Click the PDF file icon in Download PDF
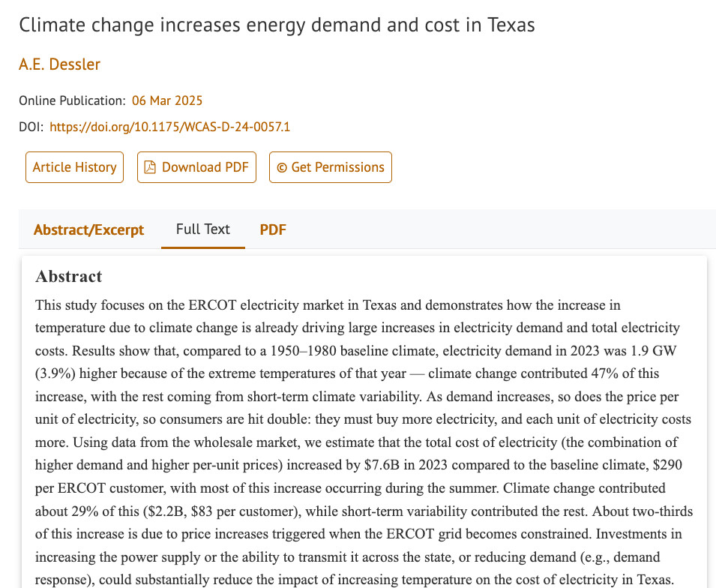The image size is (716, 588). [x=150, y=167]
